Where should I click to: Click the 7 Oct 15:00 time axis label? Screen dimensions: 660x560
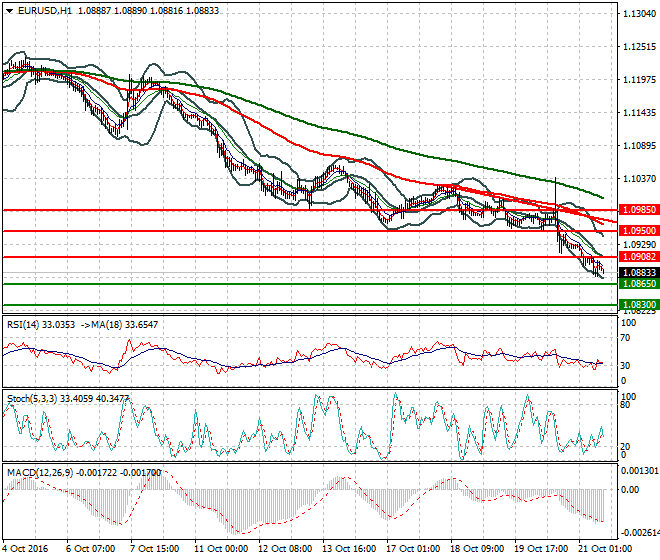pos(155,549)
